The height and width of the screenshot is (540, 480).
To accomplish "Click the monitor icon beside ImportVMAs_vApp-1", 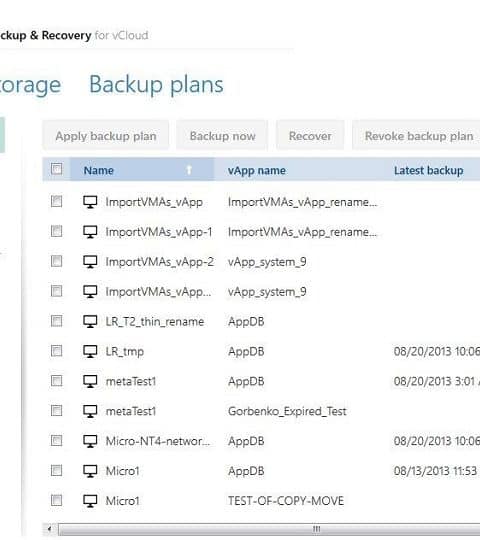I will (90, 232).
